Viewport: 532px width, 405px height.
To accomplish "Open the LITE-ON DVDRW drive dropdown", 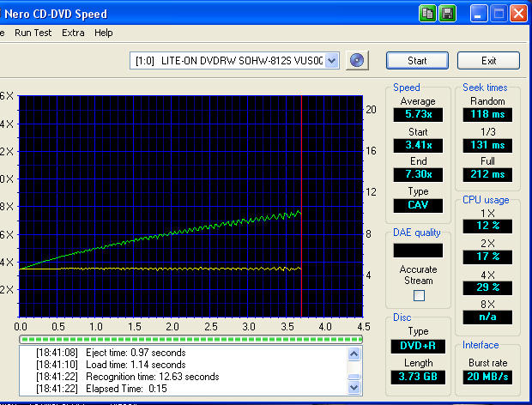I will pyautogui.click(x=331, y=61).
